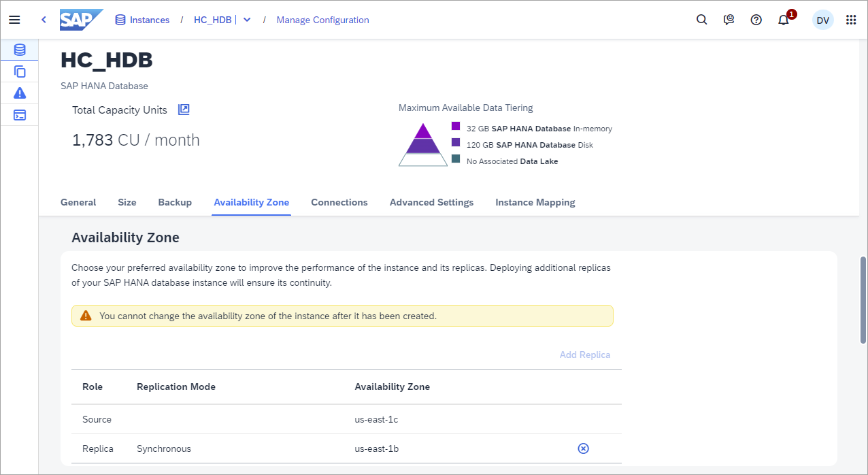This screenshot has height=475, width=868.
Task: Click the Total Capacity Units label
Action: (120, 110)
